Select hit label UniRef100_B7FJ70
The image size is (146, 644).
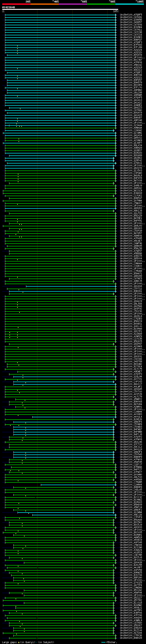coord(131,87)
